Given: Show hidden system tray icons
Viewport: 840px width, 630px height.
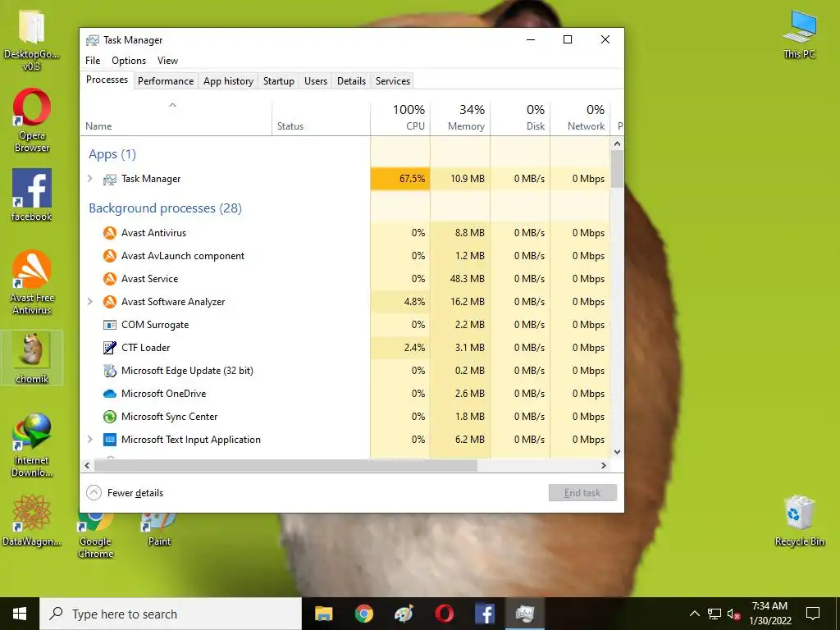Looking at the screenshot, I should [694, 614].
